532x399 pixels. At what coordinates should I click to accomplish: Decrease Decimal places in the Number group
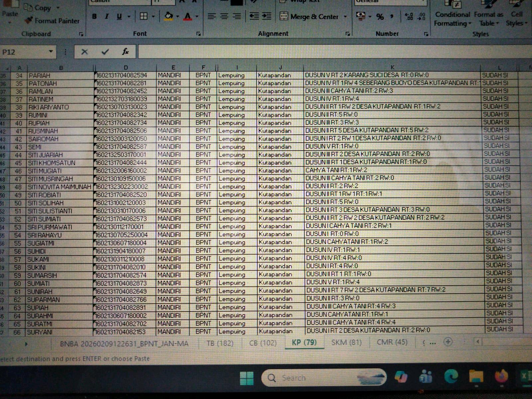421,16
